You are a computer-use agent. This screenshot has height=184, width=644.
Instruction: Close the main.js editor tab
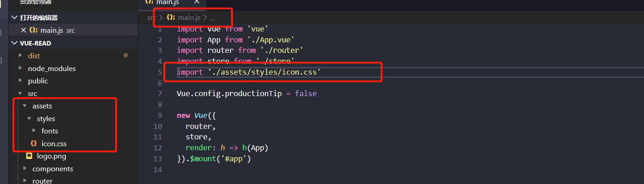point(196,2)
